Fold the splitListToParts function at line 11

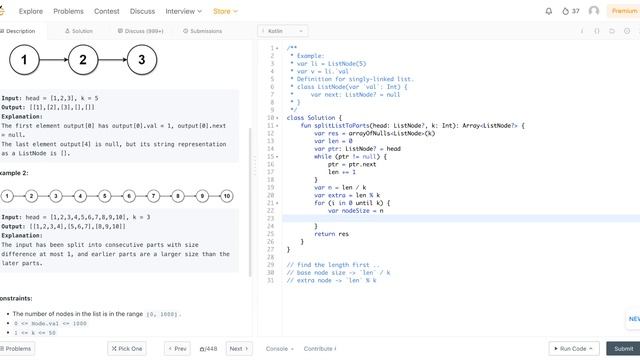[x=278, y=126]
